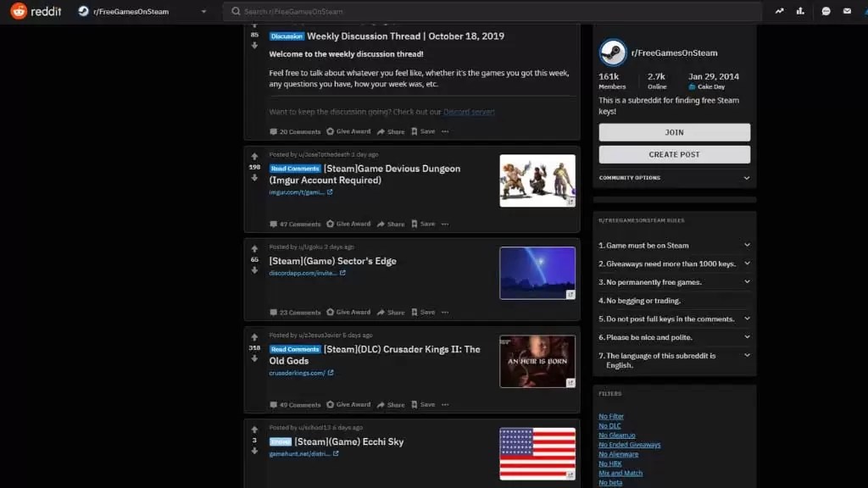The height and width of the screenshot is (488, 868).
Task: Click Read Comments flair on Devious Dungeon
Action: tap(295, 169)
